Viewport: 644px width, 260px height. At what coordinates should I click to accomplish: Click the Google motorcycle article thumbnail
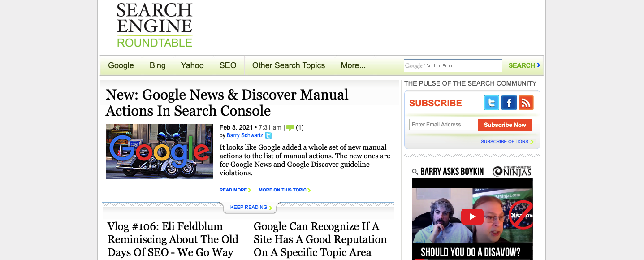point(159,152)
